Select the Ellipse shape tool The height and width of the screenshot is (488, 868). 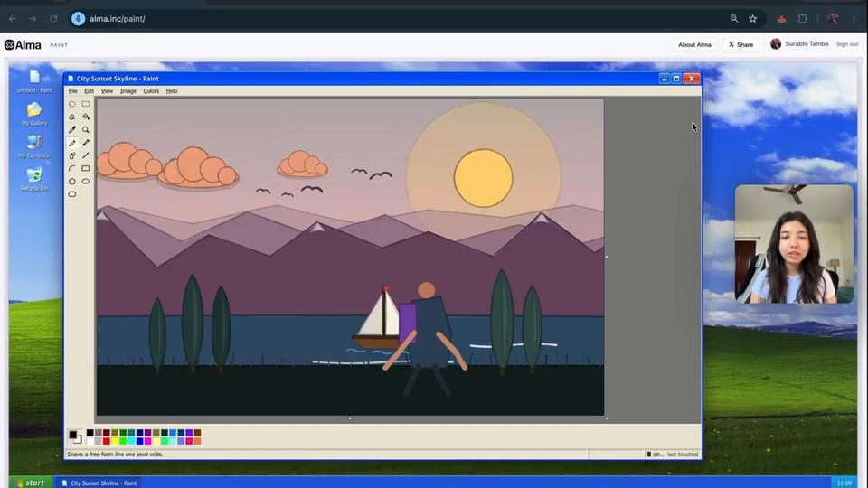click(x=86, y=182)
